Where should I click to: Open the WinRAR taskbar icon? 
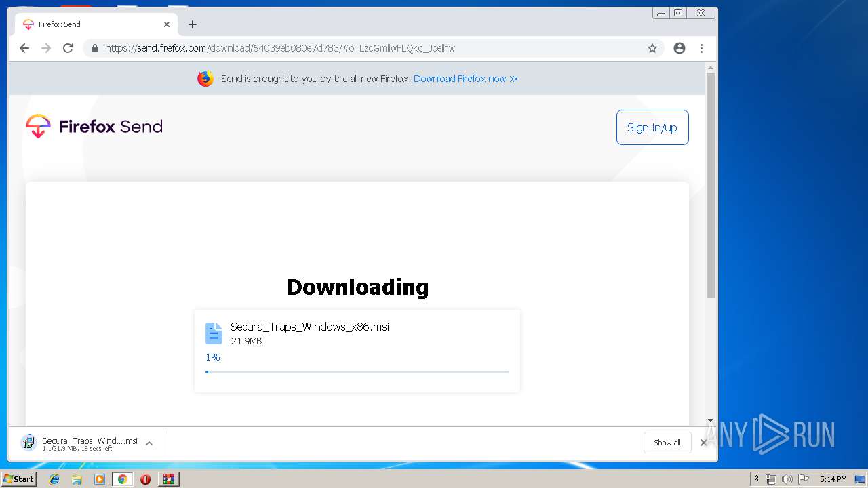pos(169,479)
